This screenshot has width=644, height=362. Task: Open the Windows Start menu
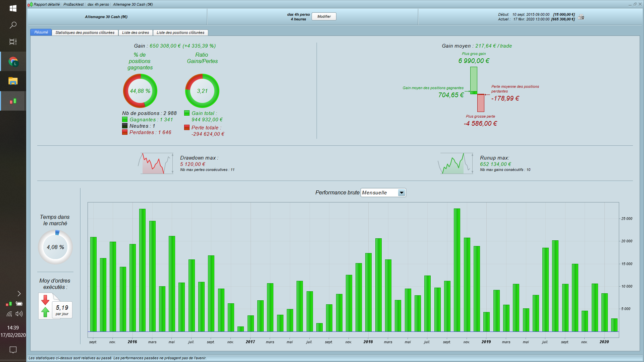click(13, 8)
